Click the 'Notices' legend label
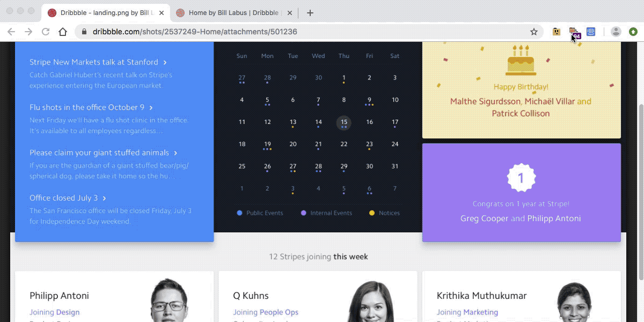 [389, 213]
